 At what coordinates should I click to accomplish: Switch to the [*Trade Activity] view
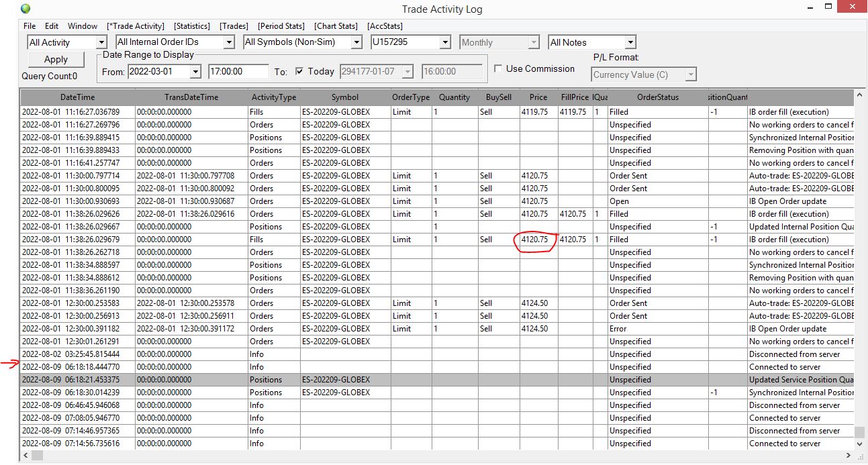(136, 26)
